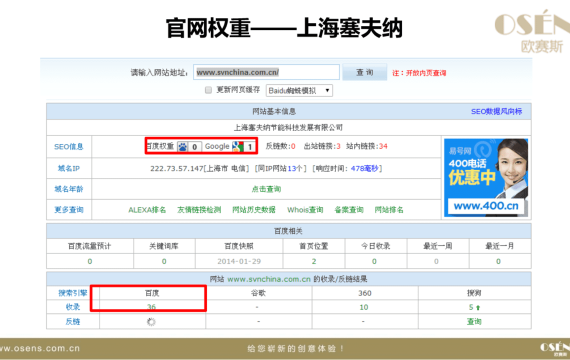Screen dimensions: 570x360
Task: Click the 域名年龄 row label
Action: point(69,189)
